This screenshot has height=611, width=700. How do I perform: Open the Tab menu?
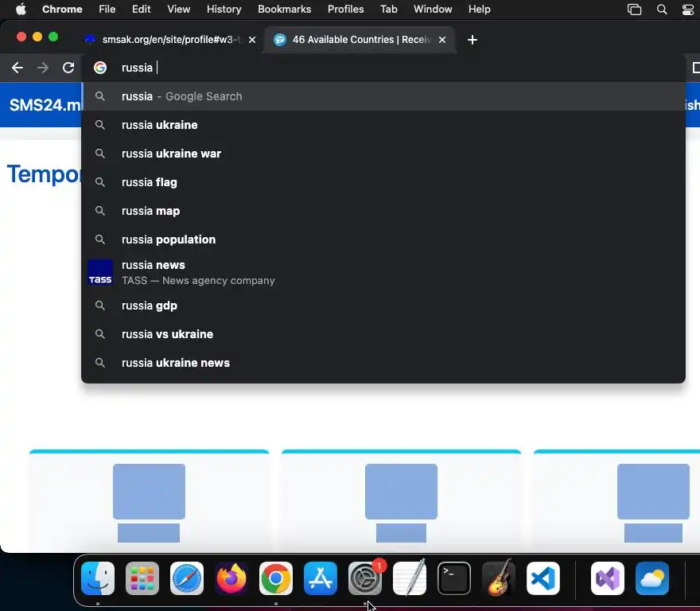click(x=389, y=10)
